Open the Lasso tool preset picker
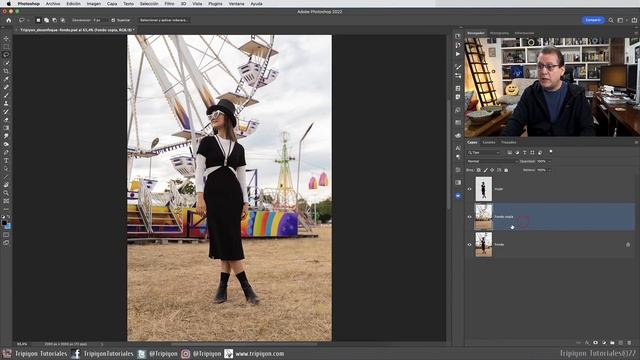The width and height of the screenshot is (640, 360). (x=23, y=20)
